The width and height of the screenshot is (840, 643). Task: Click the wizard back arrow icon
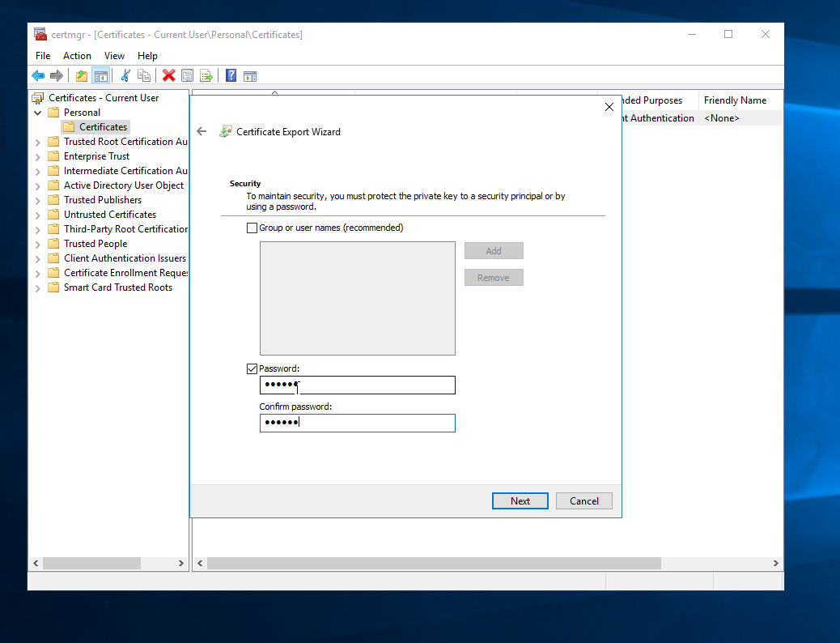coord(202,131)
